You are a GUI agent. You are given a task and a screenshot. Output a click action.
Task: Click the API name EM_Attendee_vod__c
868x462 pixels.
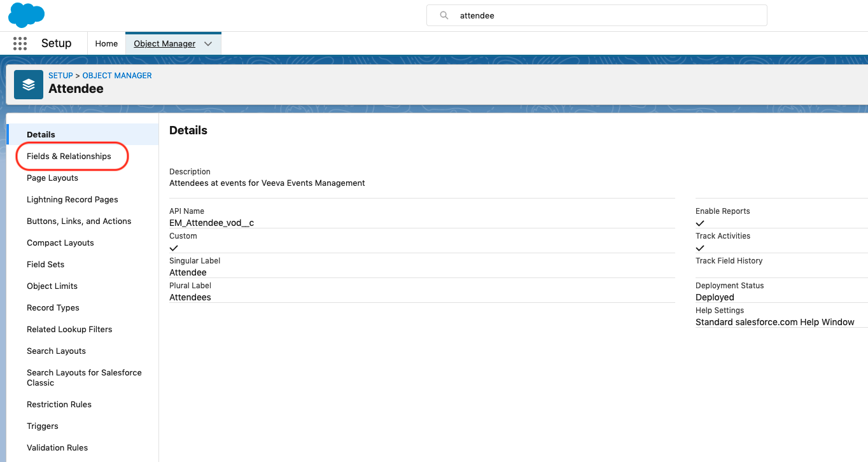[x=211, y=223]
